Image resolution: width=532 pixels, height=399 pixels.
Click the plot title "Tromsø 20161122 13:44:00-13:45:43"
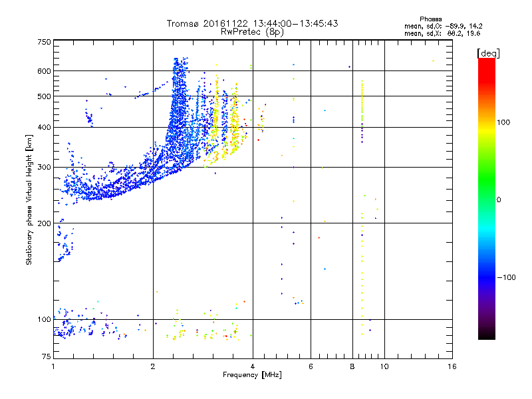point(252,23)
